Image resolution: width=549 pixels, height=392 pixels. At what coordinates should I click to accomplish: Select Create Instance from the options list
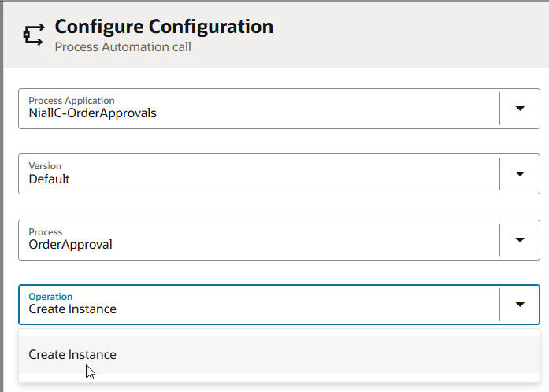[72, 355]
